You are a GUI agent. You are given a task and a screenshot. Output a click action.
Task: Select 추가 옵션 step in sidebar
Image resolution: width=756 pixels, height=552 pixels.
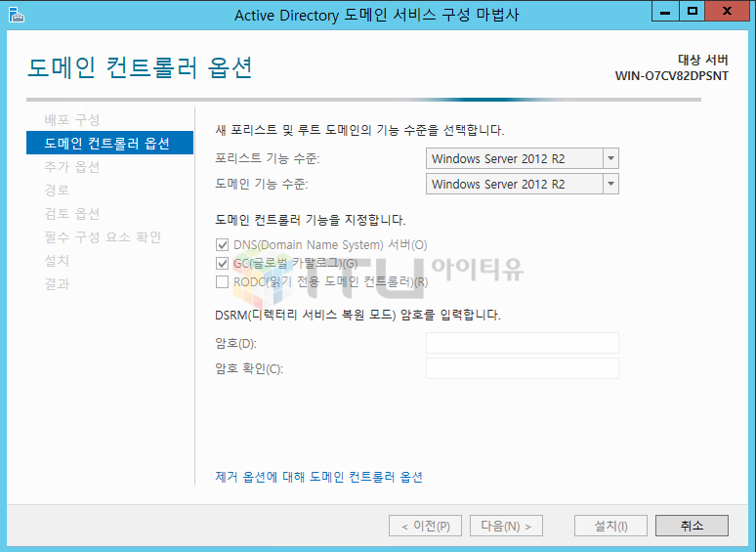click(72, 166)
